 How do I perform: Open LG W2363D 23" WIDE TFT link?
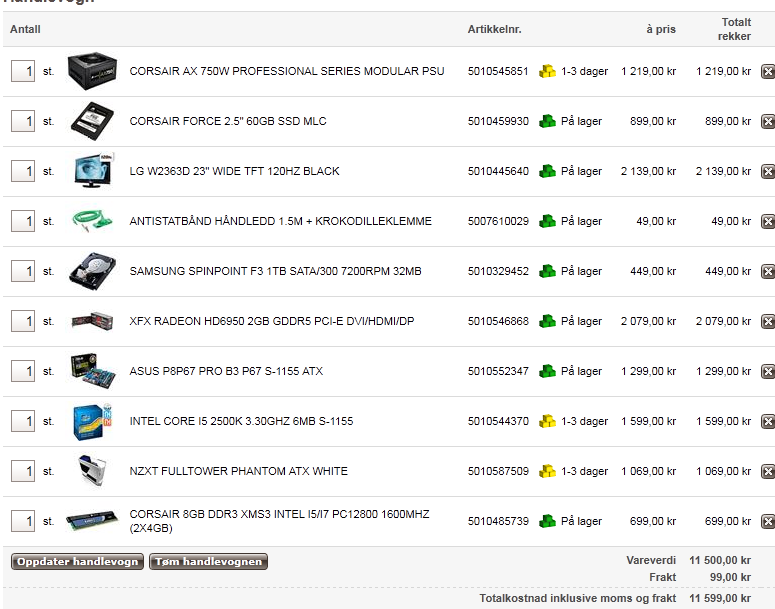pyautogui.click(x=234, y=171)
